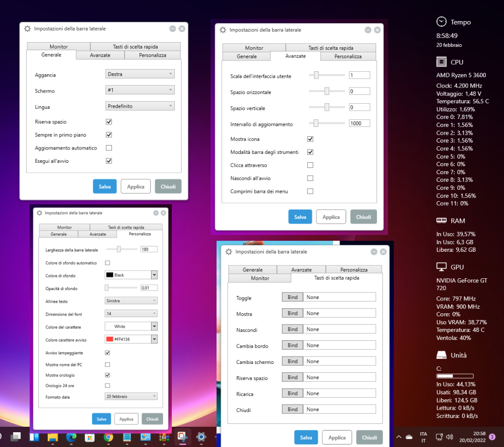The height and width of the screenshot is (447, 504).
Task: Click the RAM memory icon in sidebar
Action: tap(441, 221)
